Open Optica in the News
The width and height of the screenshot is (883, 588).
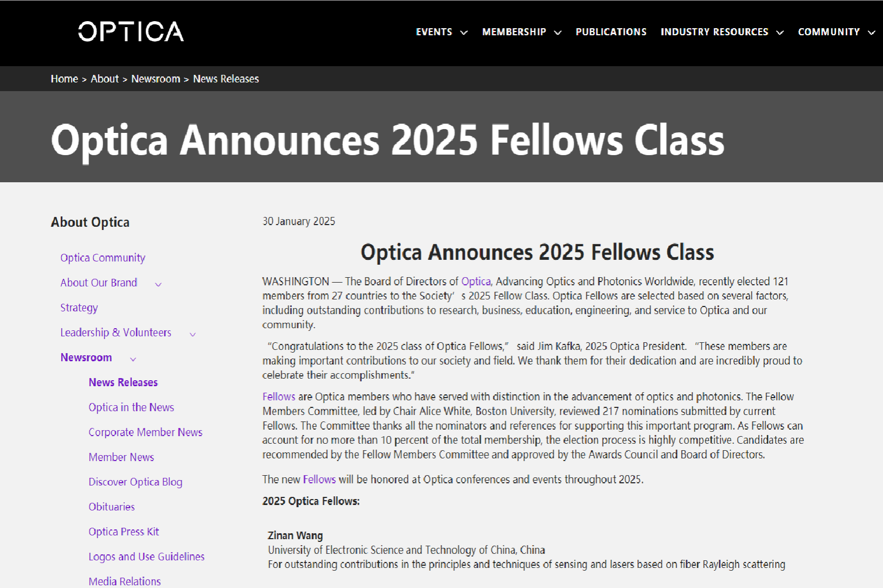131,407
